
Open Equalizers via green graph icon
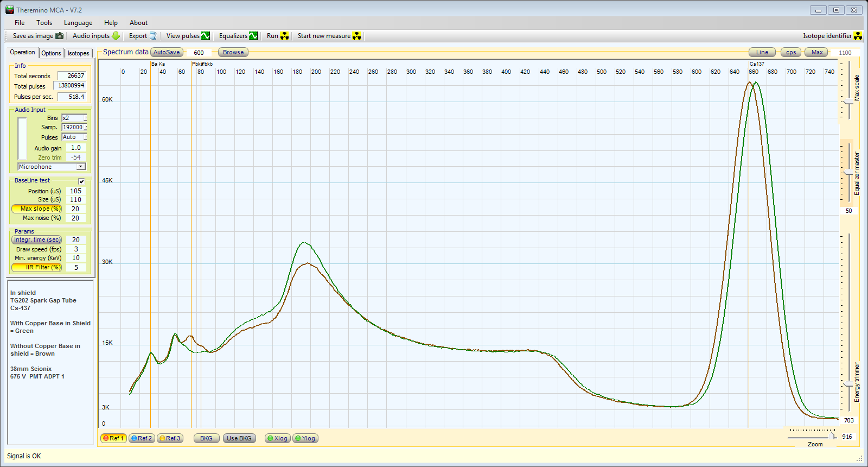[x=253, y=36]
